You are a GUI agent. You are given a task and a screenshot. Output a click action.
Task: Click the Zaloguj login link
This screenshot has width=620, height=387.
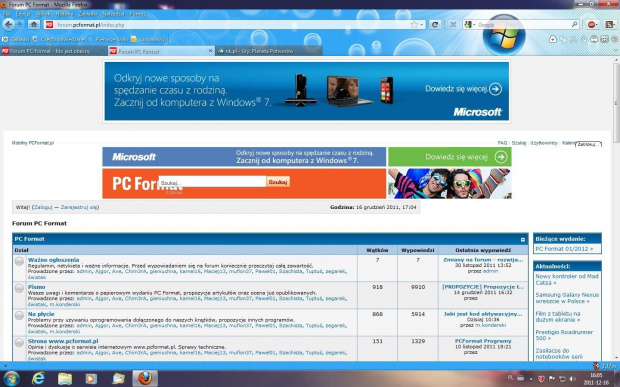tap(43, 207)
